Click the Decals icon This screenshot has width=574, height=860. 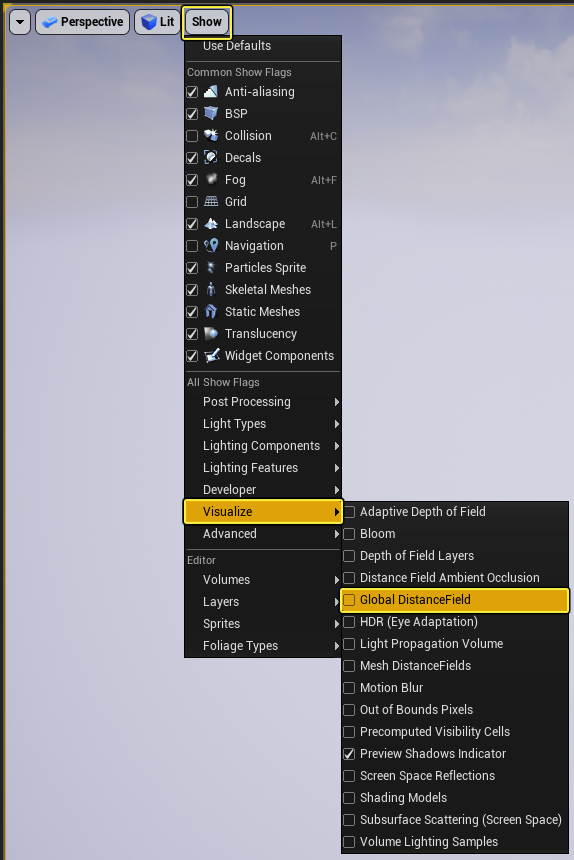(211, 157)
